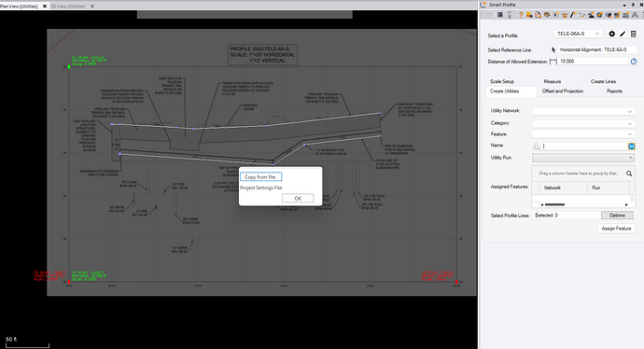This screenshot has width=644, height=349.
Task: Open the Offset and Projection tab
Action: pyautogui.click(x=563, y=91)
